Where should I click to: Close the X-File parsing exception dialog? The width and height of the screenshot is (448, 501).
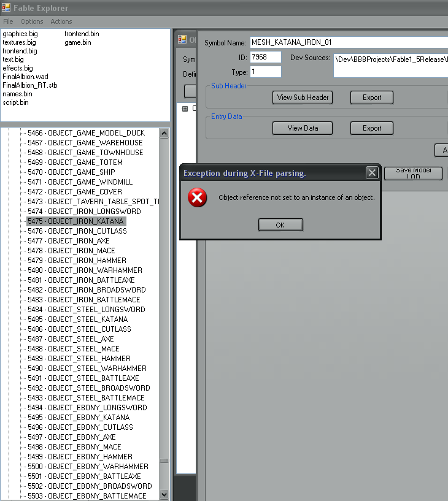coord(371,173)
